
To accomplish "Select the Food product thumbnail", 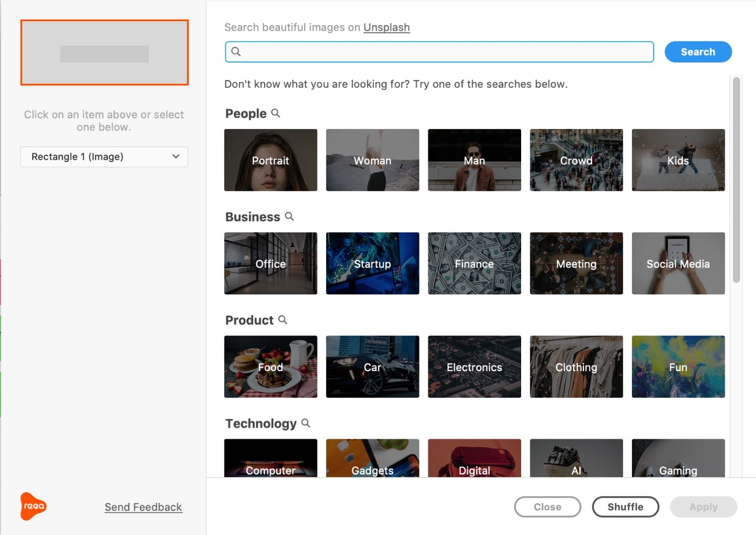I will pos(271,366).
